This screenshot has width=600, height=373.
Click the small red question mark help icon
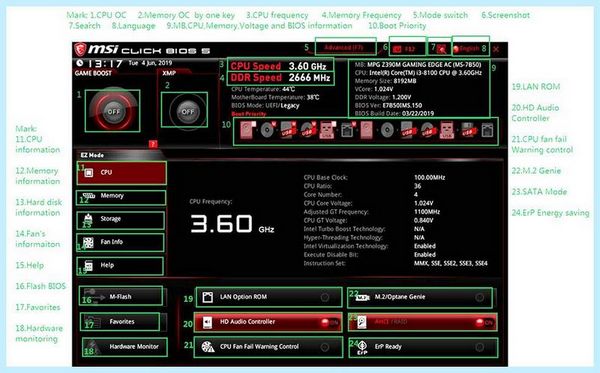pos(153,144)
